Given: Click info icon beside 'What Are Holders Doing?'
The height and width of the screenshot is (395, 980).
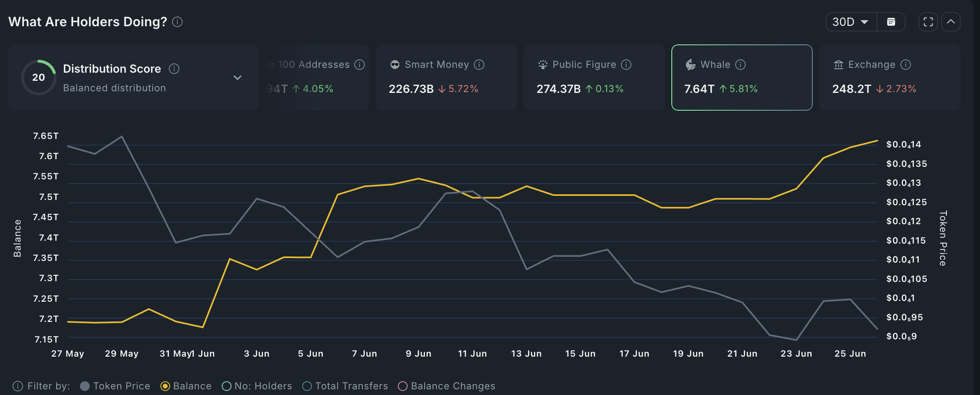Looking at the screenshot, I should coord(177,22).
